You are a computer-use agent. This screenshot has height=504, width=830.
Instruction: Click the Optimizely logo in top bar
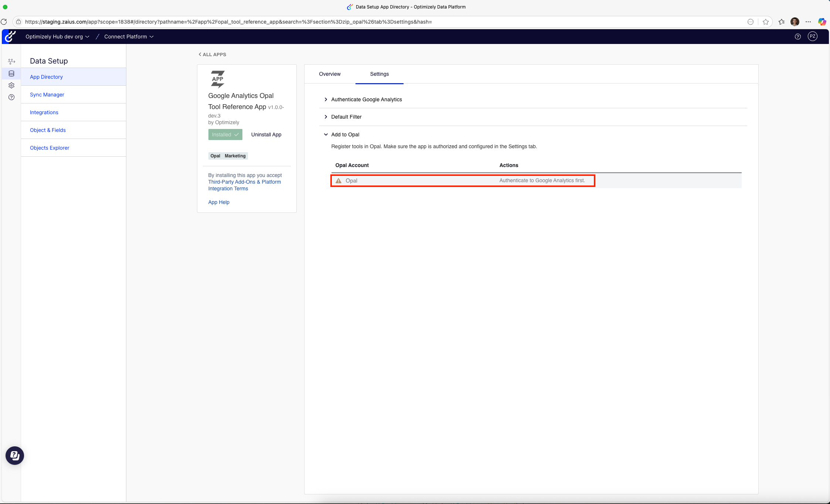coord(10,37)
